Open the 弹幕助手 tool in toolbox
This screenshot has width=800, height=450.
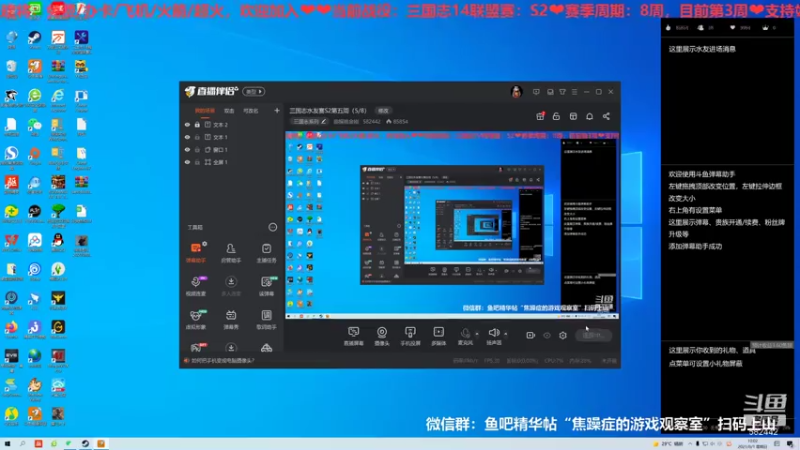[196, 253]
